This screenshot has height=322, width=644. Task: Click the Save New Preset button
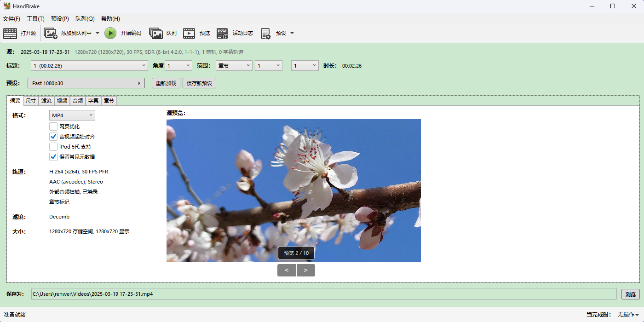(199, 83)
